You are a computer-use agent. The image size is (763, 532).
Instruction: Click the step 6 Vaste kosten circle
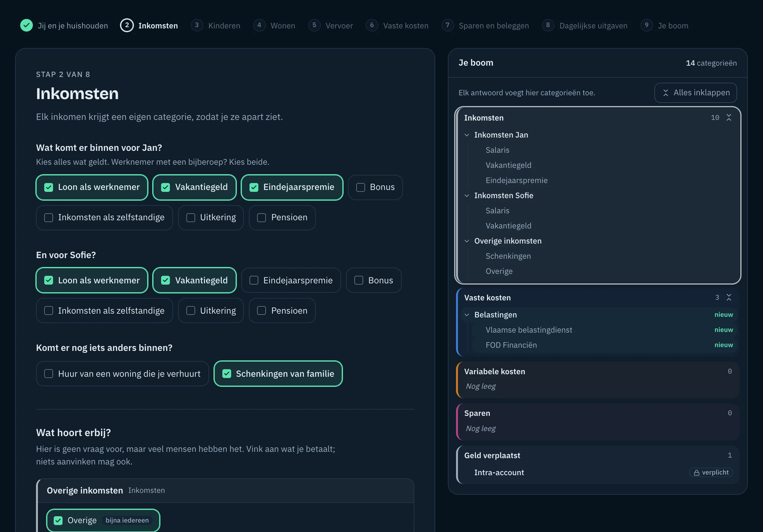click(x=372, y=25)
